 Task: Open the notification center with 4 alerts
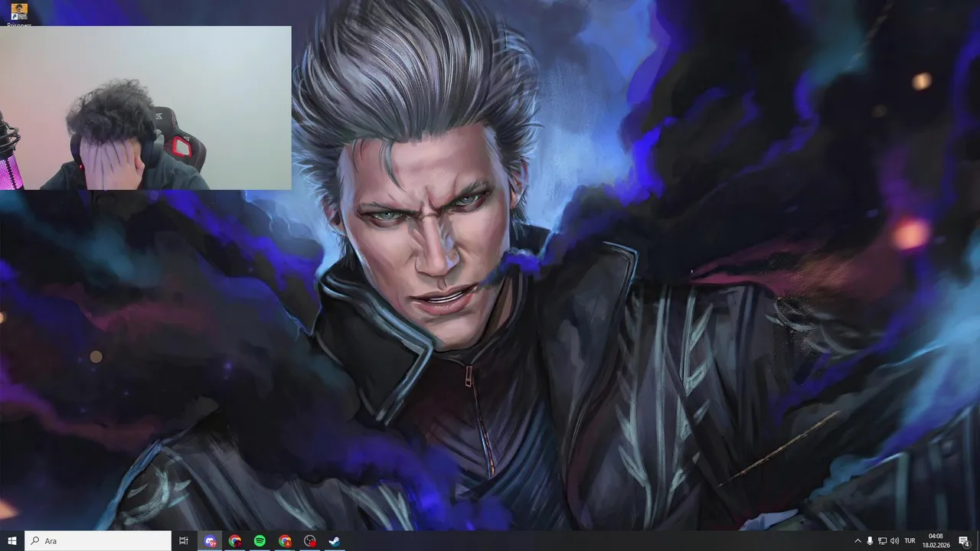click(x=964, y=541)
